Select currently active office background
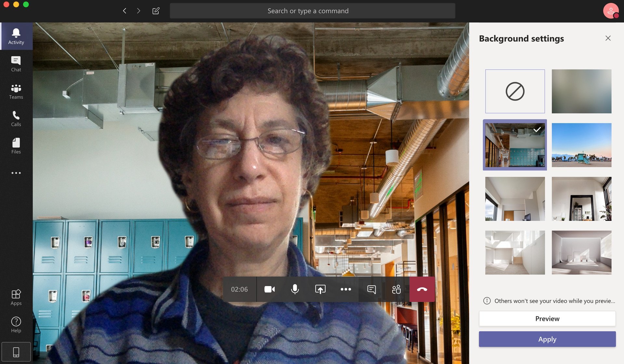Image resolution: width=624 pixels, height=364 pixels. tap(515, 145)
